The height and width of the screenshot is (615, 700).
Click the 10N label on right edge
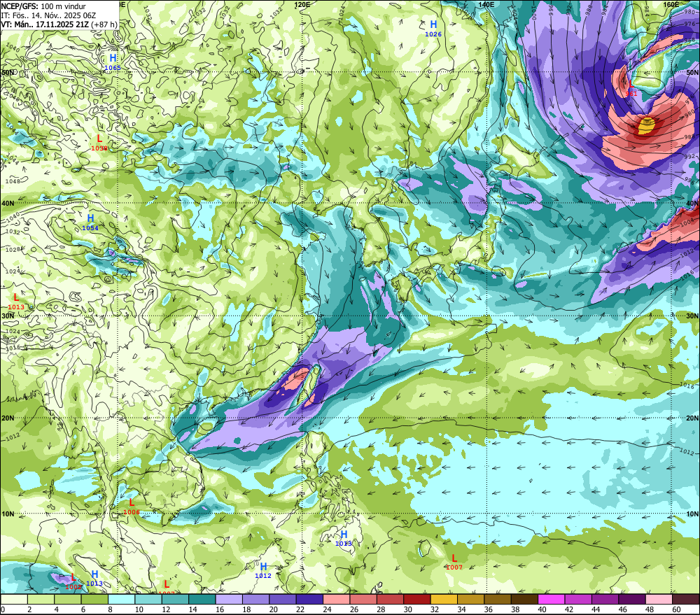point(692,514)
